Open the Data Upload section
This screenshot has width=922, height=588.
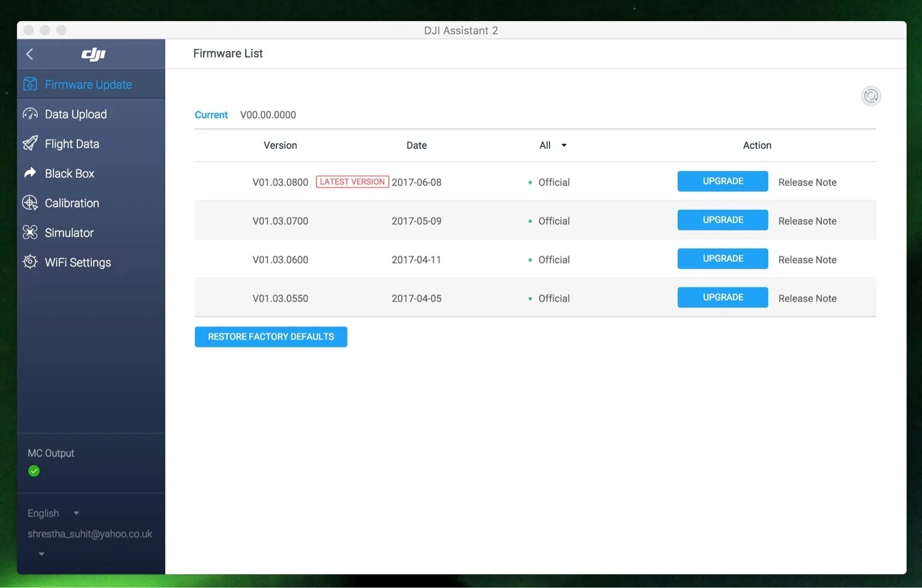(91, 114)
